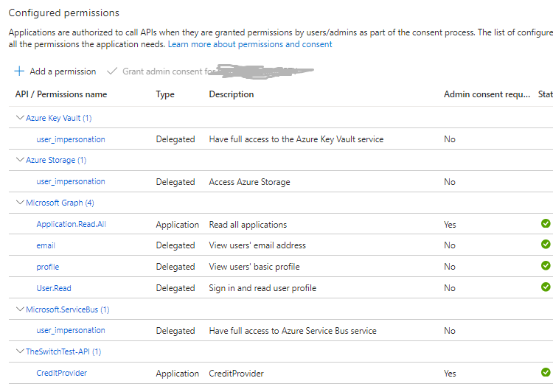Open Application.Read.All permission

coord(72,224)
